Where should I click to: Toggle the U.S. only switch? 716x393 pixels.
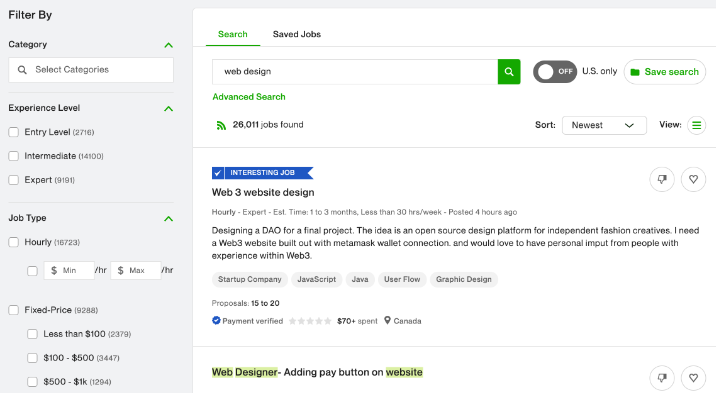click(x=555, y=72)
